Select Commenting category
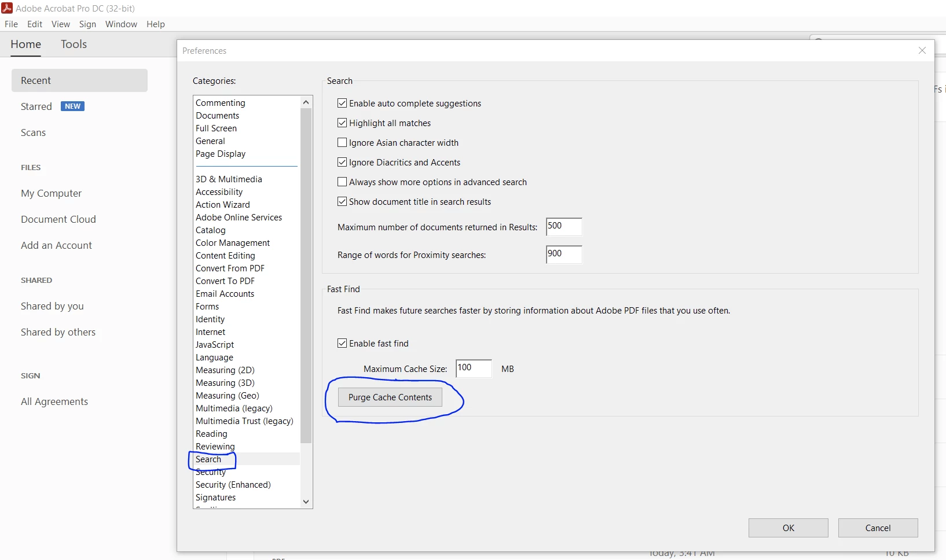 (221, 103)
